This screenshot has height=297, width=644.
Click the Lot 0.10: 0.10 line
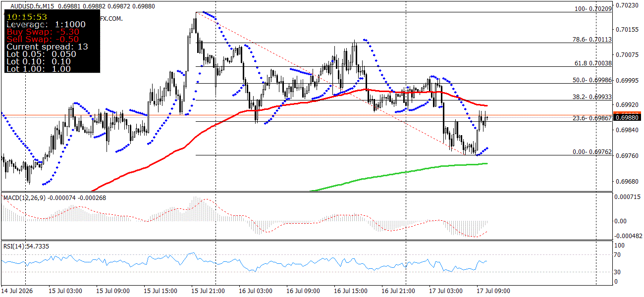point(39,61)
